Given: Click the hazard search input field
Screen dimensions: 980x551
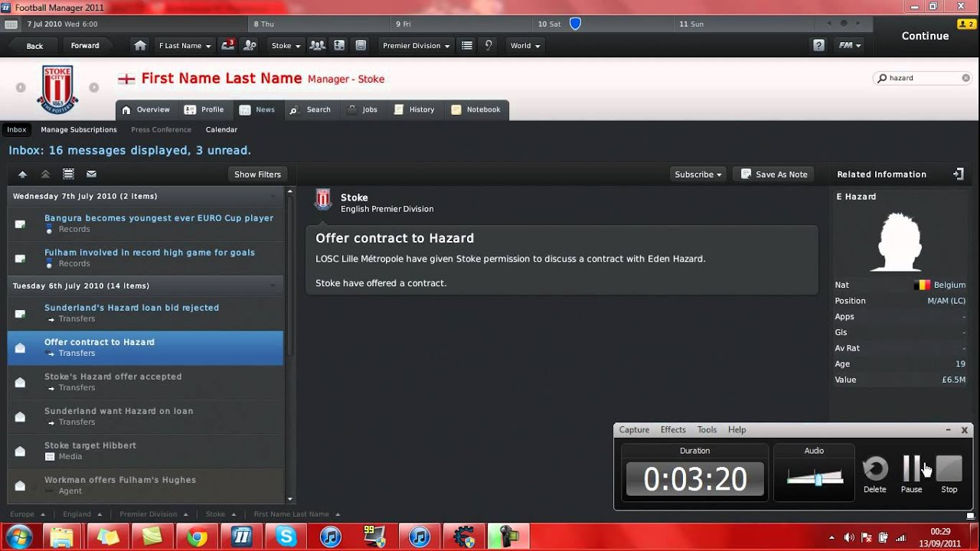Looking at the screenshot, I should click(924, 78).
